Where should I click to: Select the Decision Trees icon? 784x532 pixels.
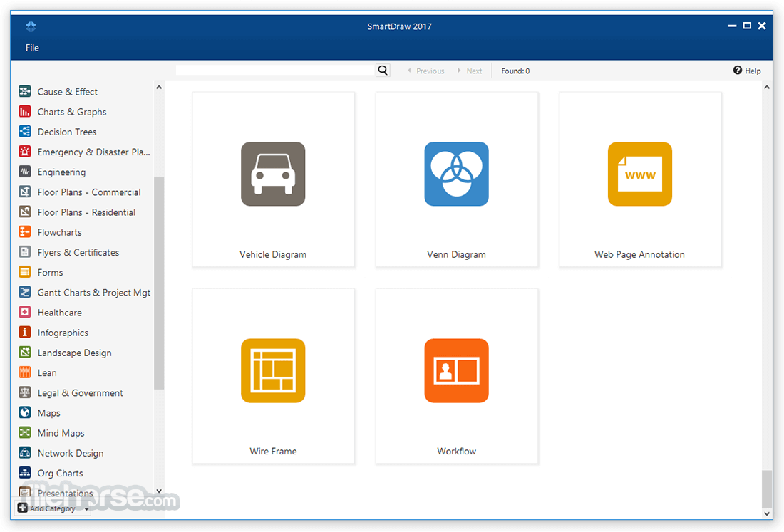(24, 131)
